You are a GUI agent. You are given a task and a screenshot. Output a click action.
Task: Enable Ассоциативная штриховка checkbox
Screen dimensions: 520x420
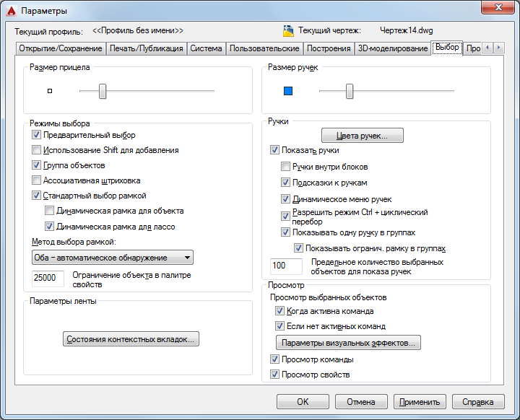click(x=36, y=180)
